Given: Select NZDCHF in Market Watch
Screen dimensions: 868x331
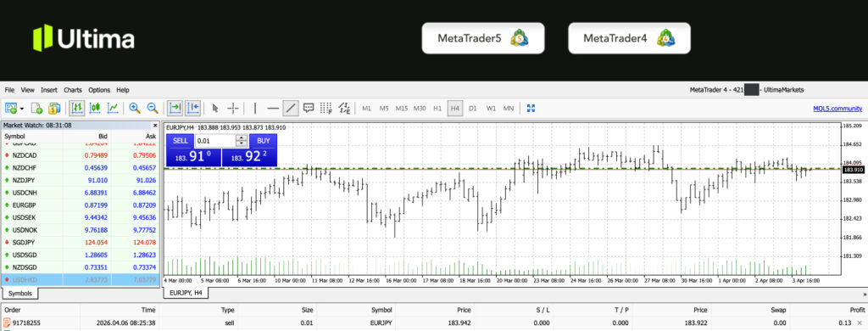Looking at the screenshot, I should (81, 167).
